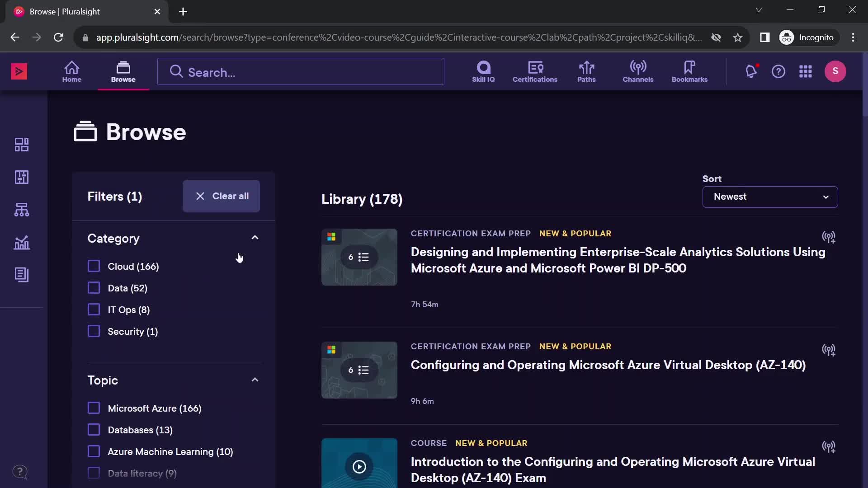The height and width of the screenshot is (488, 868).
Task: Select the Browse | Pluralsight browser tab
Action: tap(86, 12)
